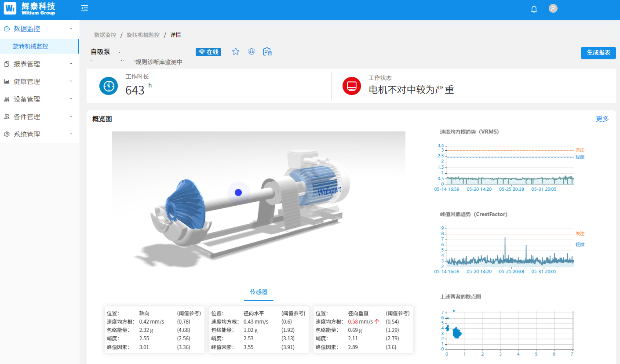The width and height of the screenshot is (620, 364).
Task: Click the Witium Group logo
Action: point(30,8)
